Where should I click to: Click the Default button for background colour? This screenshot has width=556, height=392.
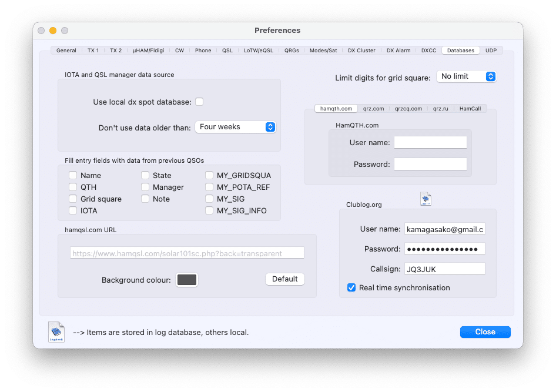(284, 279)
